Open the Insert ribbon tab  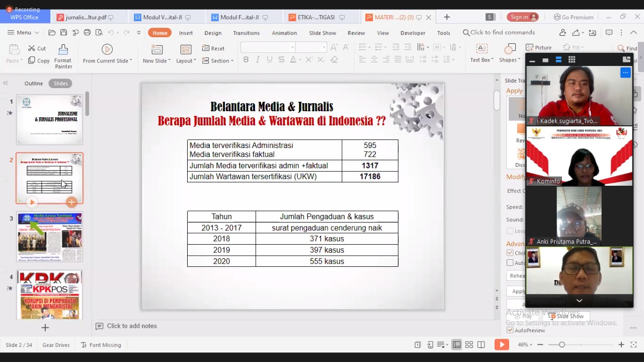[186, 33]
